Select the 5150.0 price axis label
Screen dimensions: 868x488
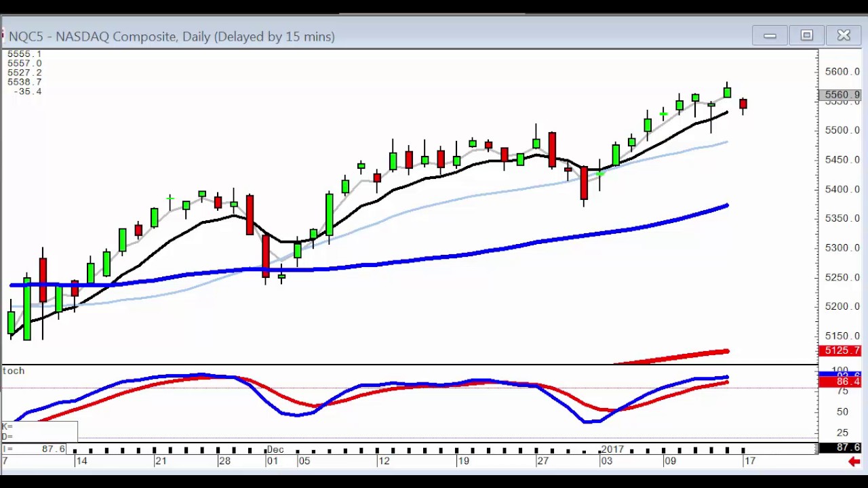pyautogui.click(x=842, y=336)
